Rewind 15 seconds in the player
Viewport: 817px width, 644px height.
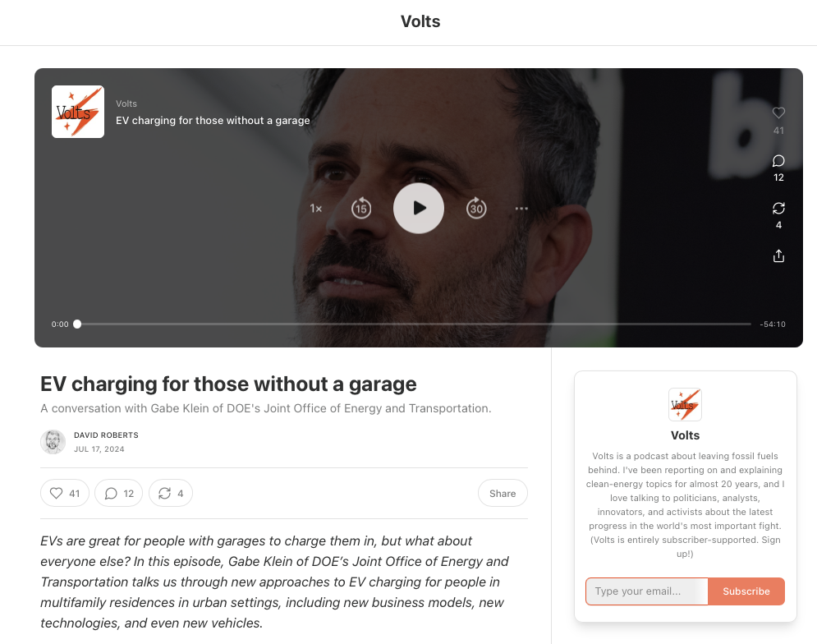[x=361, y=208]
